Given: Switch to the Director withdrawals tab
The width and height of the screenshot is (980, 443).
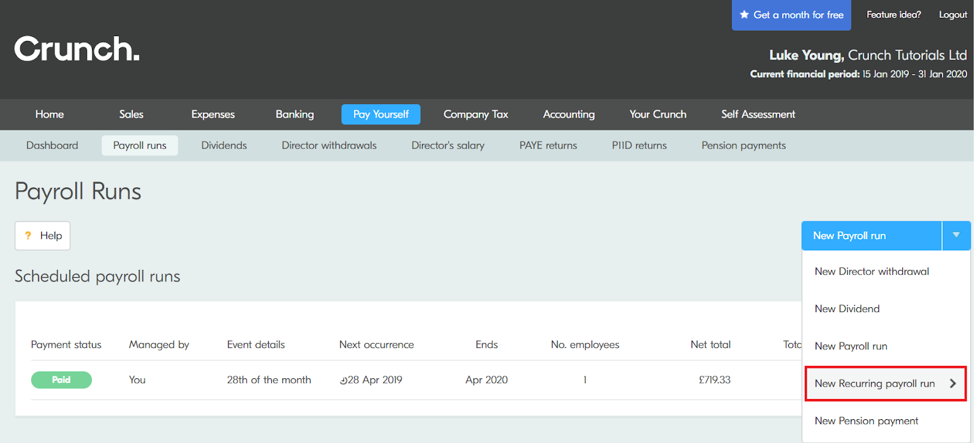Looking at the screenshot, I should [x=329, y=146].
